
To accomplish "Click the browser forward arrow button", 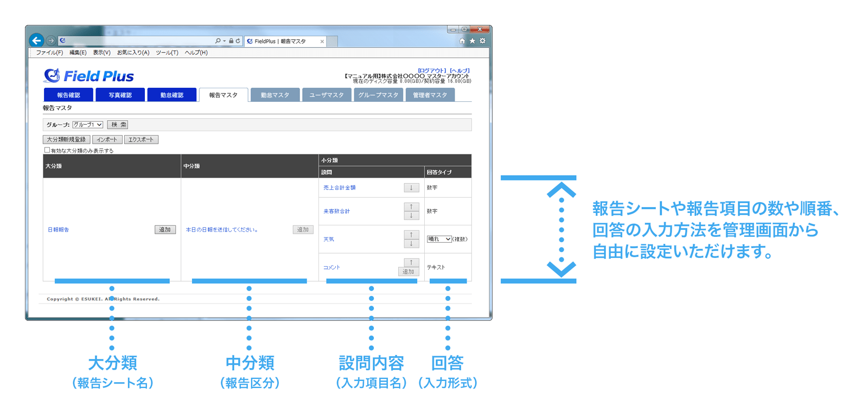I will (x=50, y=41).
